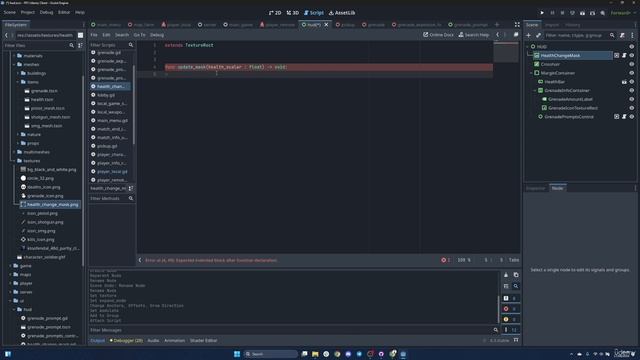Add a new scene tab
Viewport: 640px width, 360px height.
point(497,25)
